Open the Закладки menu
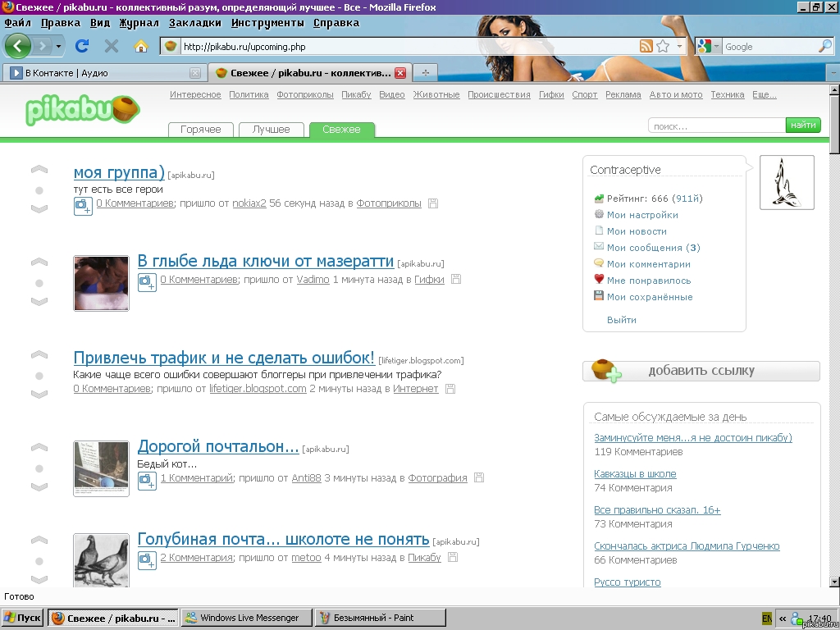 point(196,23)
